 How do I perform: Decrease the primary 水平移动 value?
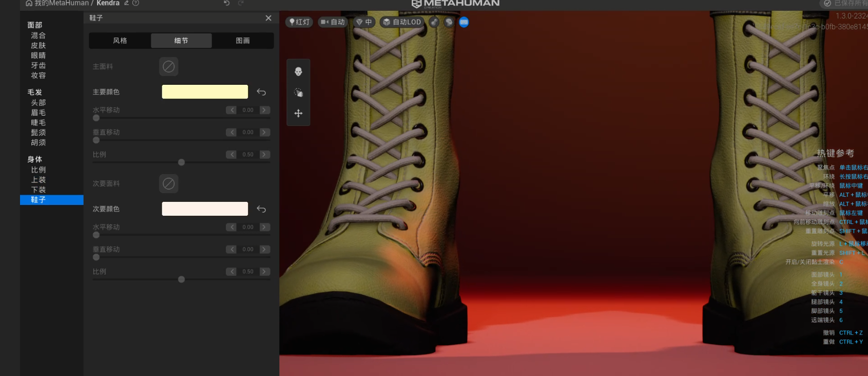coord(232,110)
